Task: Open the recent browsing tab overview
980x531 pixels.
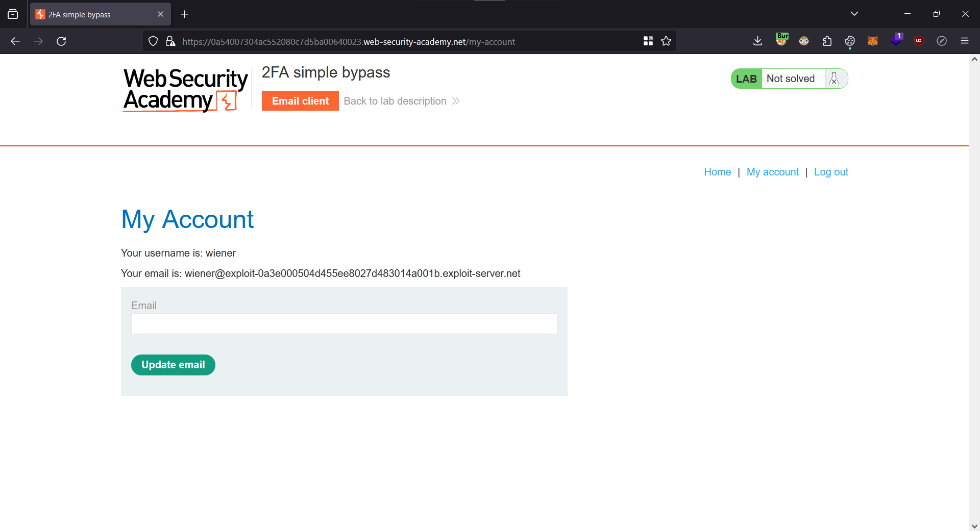Action: point(13,14)
